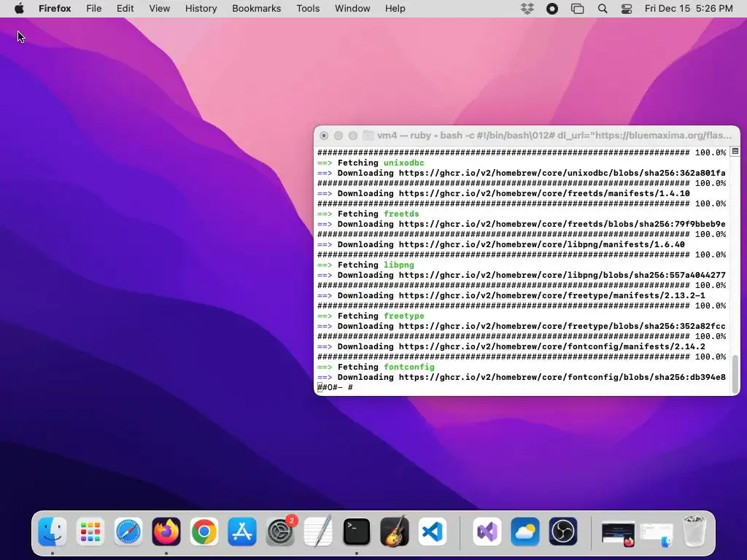This screenshot has height=560, width=747.
Task: Click the Terminal window title text
Action: (x=554, y=135)
